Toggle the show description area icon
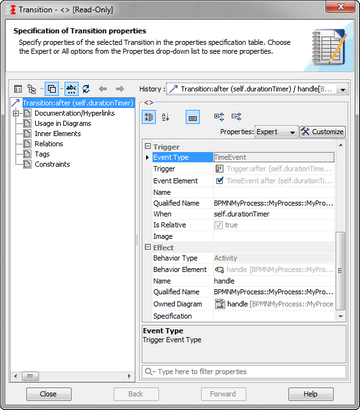The image size is (360, 410). point(193,117)
